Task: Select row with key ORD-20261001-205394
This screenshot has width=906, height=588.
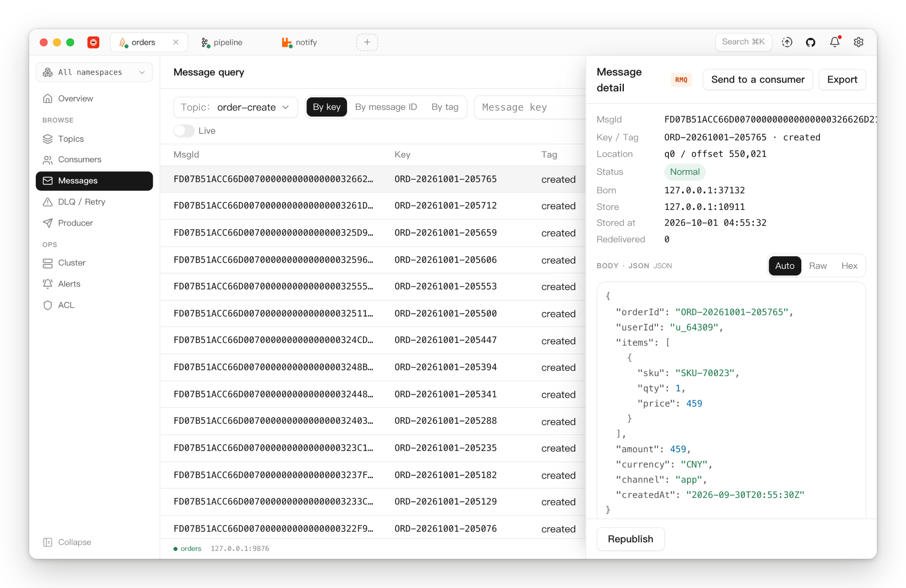Action: pos(373,368)
